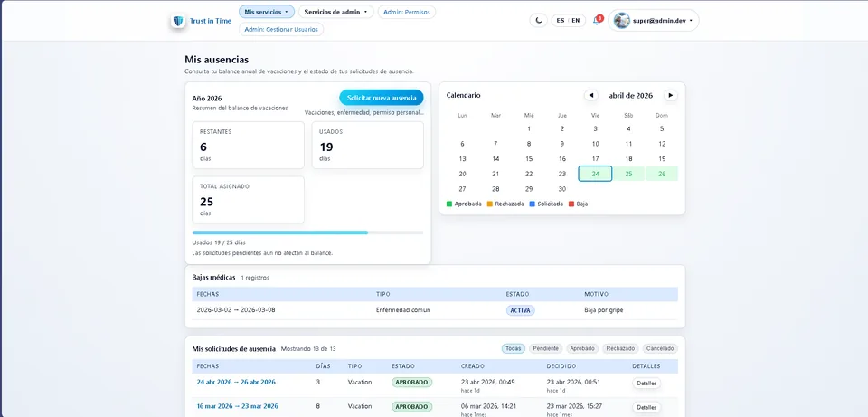This screenshot has width=868, height=417.
Task: Click abril de 2026 month label
Action: coord(630,95)
